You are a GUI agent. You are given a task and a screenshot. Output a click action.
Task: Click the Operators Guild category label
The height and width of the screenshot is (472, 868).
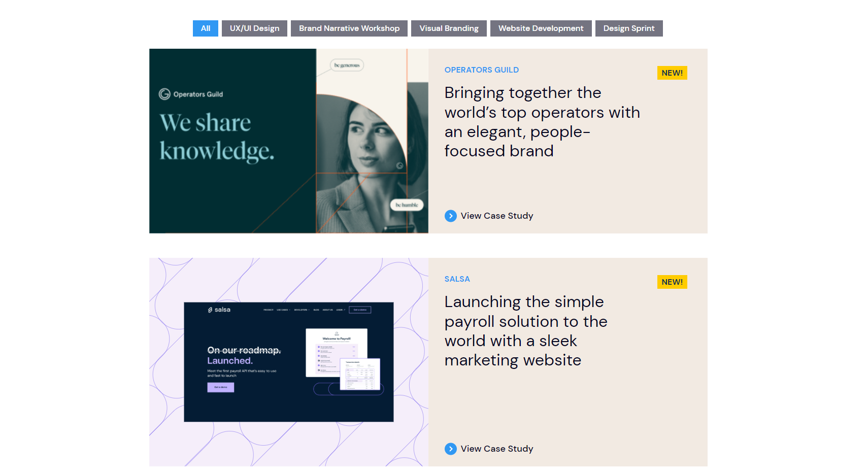coord(482,70)
